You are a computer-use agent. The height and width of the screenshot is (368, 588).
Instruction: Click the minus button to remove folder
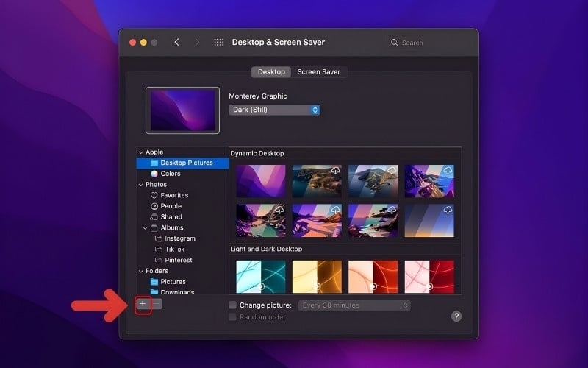coord(157,304)
